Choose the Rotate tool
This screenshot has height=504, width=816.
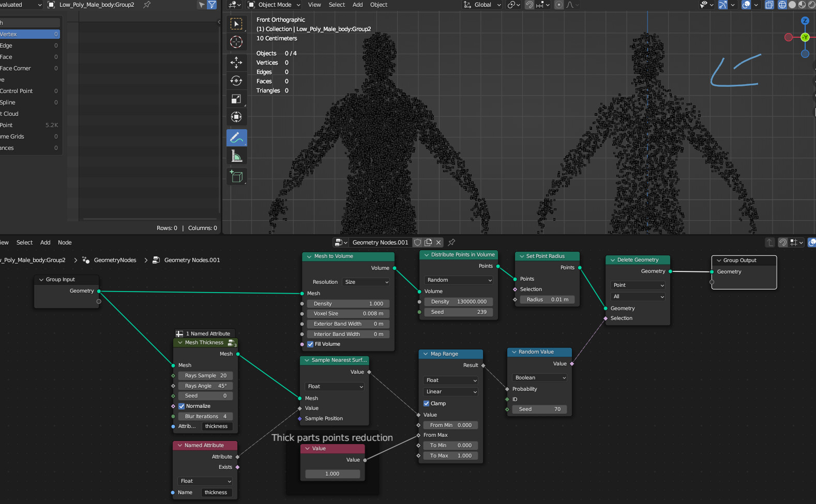coord(236,81)
